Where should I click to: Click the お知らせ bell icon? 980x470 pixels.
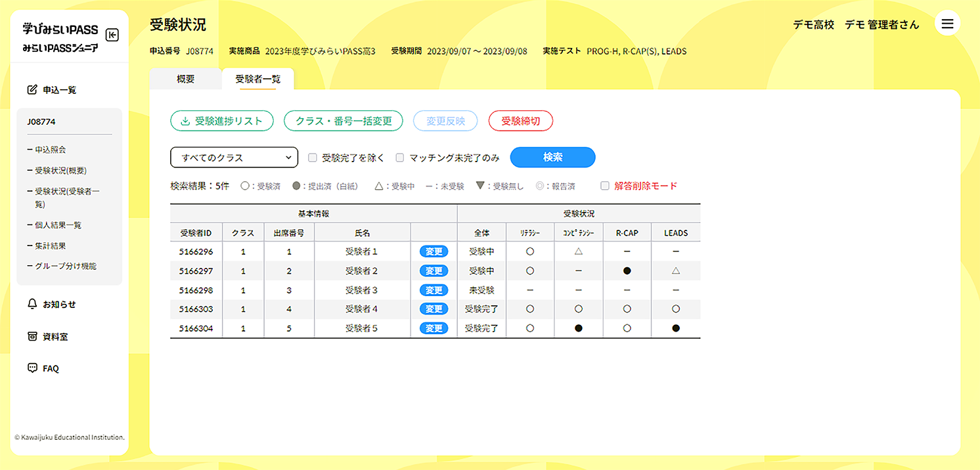click(x=32, y=305)
